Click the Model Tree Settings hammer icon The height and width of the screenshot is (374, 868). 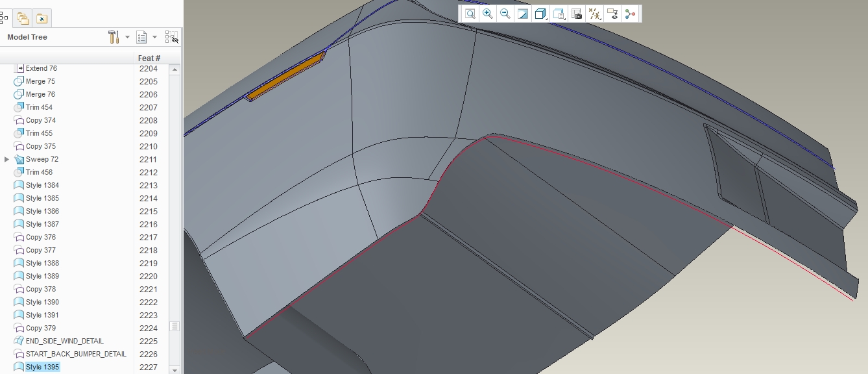pyautogui.click(x=114, y=37)
